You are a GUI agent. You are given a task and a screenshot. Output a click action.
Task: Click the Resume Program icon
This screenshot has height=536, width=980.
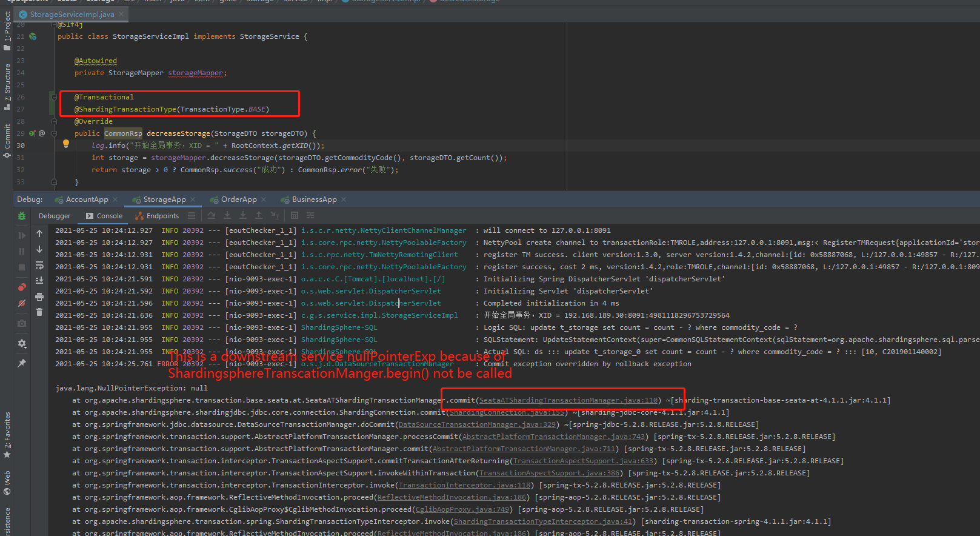(x=22, y=235)
